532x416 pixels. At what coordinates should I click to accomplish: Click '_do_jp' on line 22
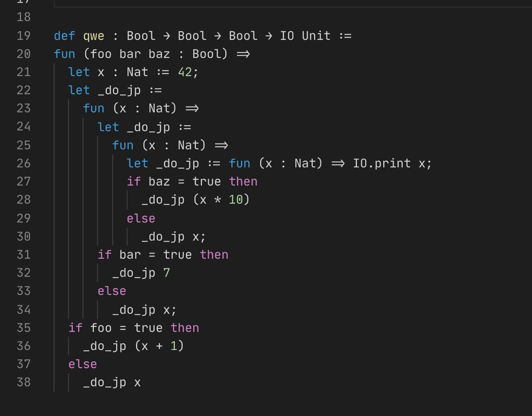click(x=119, y=91)
